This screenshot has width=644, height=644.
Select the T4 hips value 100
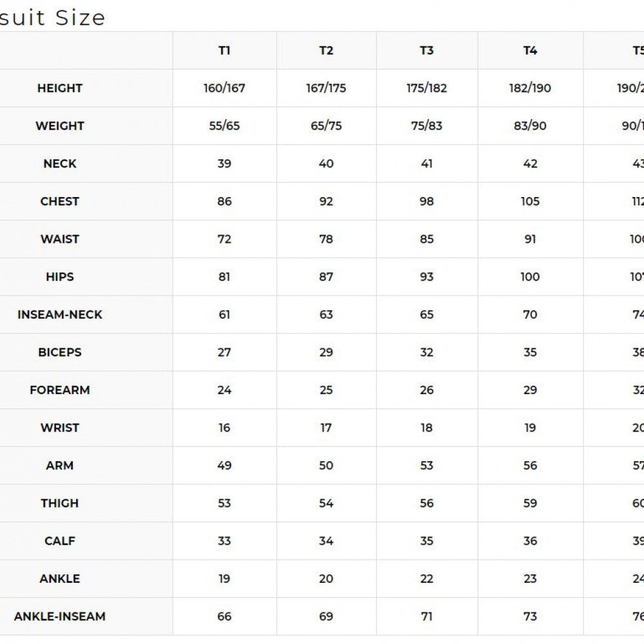530,277
